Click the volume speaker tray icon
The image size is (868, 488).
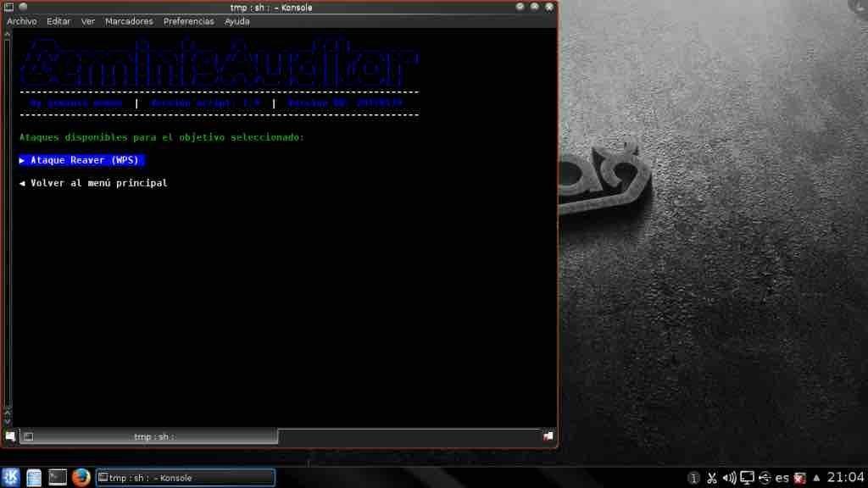(729, 478)
